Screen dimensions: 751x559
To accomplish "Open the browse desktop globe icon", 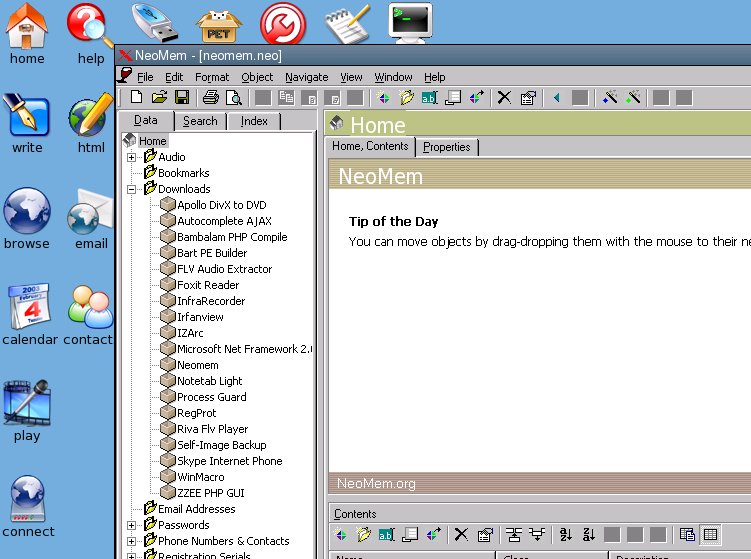I will point(27,218).
